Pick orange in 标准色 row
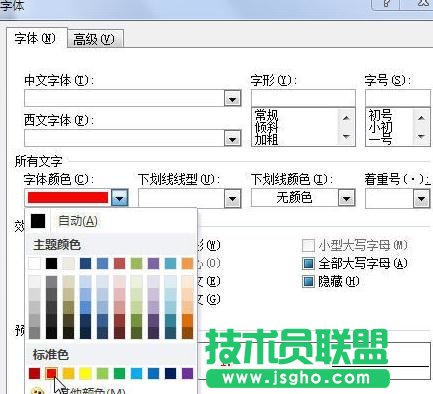Viewport: 433px width, 394px height. coord(68,373)
